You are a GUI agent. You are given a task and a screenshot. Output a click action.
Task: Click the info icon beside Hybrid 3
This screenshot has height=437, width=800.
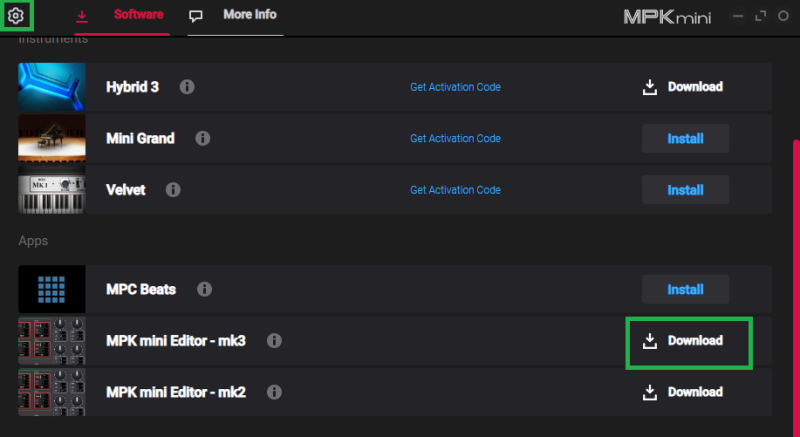point(186,87)
